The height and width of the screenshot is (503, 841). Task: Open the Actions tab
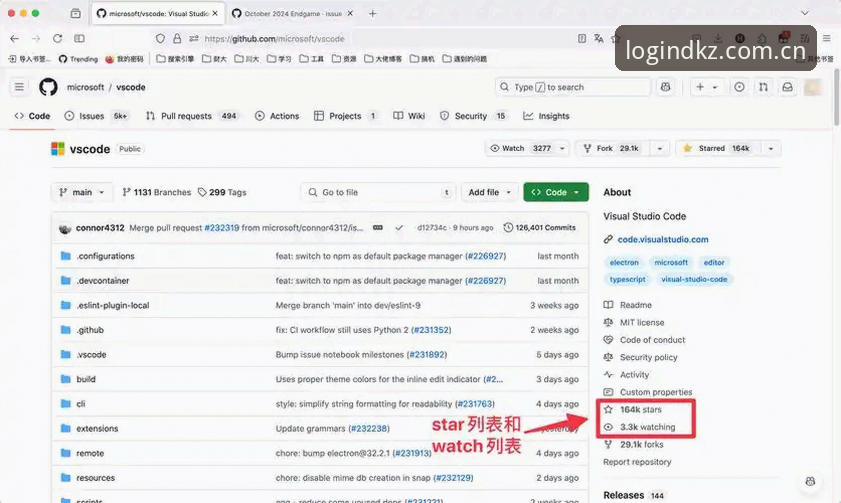(x=277, y=116)
